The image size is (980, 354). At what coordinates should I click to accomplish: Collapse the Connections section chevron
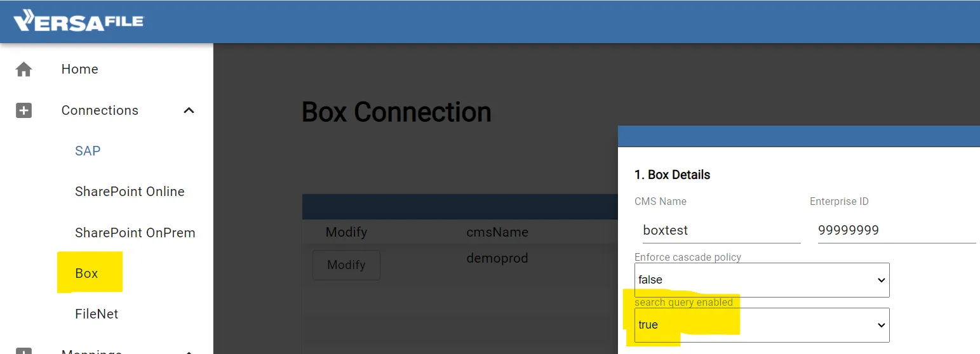coord(189,110)
